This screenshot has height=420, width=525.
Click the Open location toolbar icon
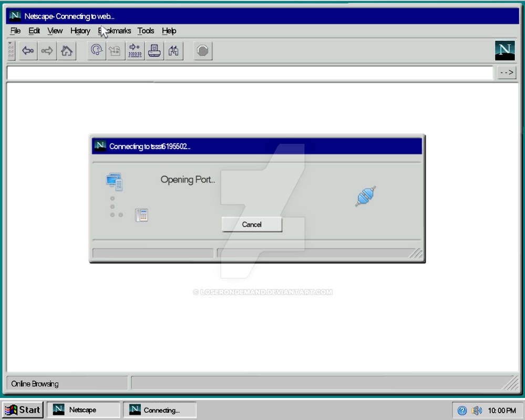click(135, 51)
